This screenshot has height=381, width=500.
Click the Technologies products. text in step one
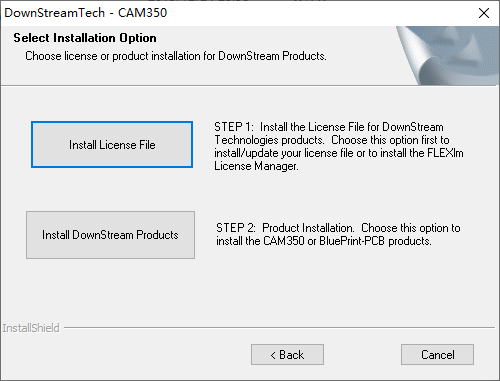(x=269, y=140)
